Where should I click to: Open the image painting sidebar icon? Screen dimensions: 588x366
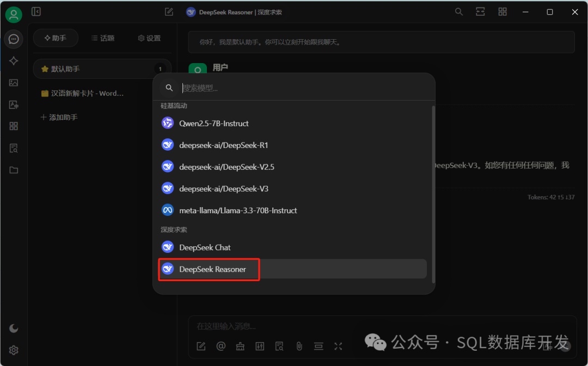click(x=14, y=83)
